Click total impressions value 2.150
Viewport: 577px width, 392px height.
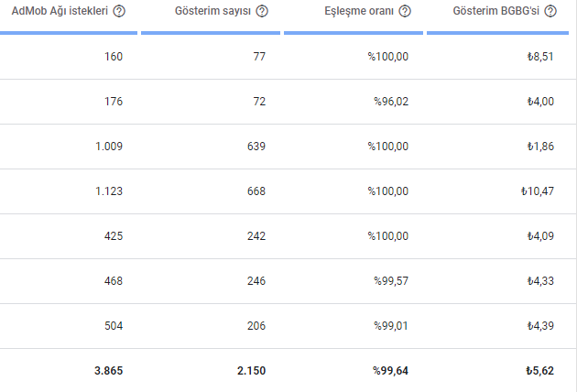tap(250, 371)
